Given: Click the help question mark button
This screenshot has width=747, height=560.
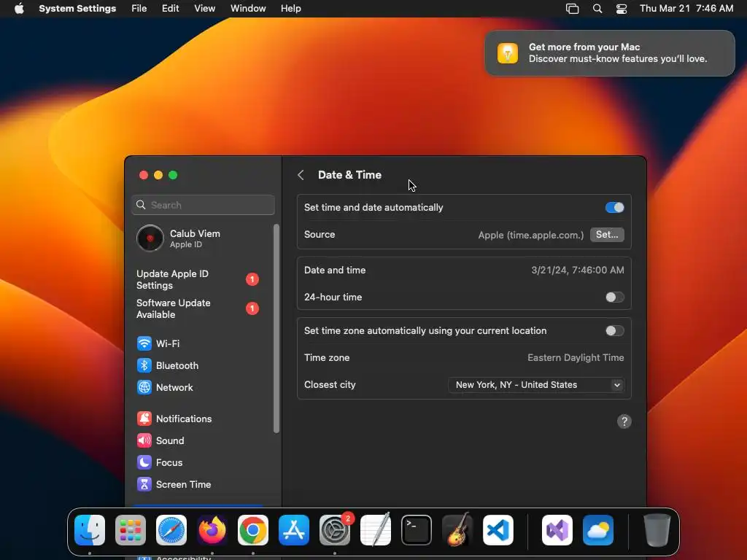Looking at the screenshot, I should [624, 421].
